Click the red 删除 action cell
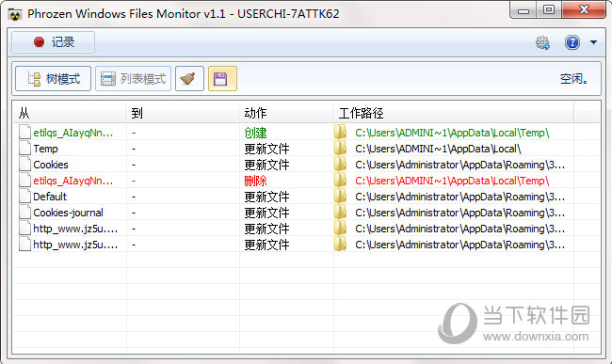Image resolution: width=612 pixels, height=364 pixels. 256,181
